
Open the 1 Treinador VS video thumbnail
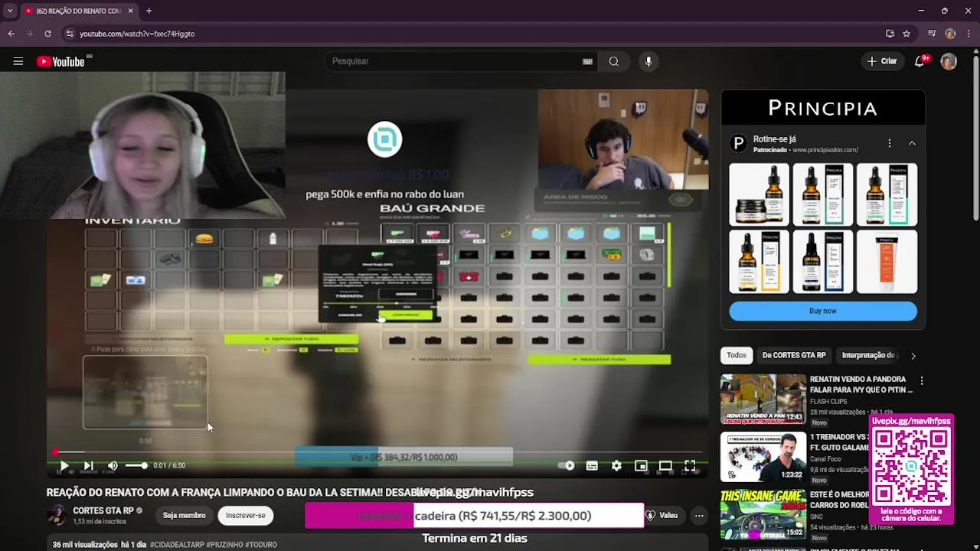(763, 457)
